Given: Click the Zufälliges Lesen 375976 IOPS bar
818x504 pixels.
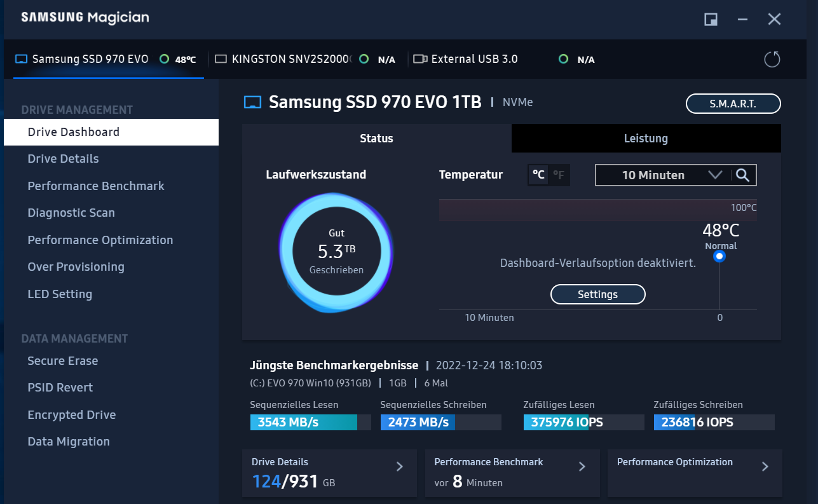Looking at the screenshot, I should [x=583, y=423].
